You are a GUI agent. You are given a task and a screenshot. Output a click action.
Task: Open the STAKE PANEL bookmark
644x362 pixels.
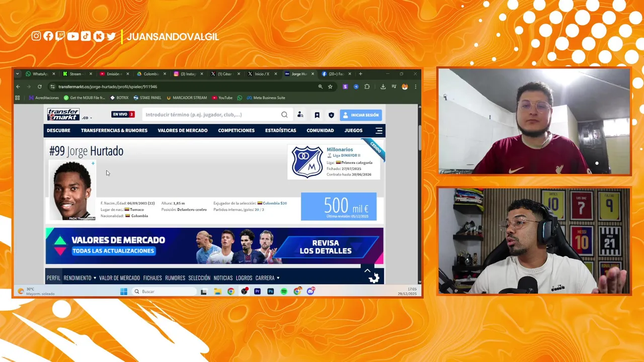tap(147, 98)
